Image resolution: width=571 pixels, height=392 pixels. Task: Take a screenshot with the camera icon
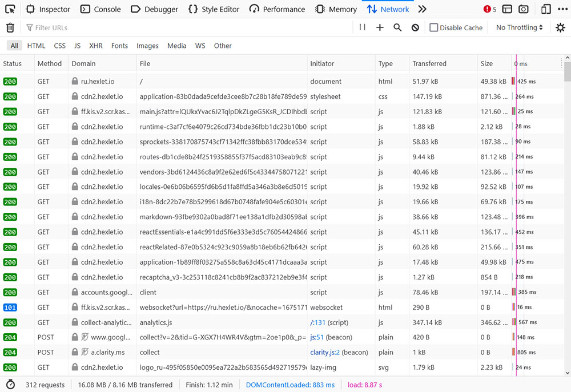click(x=523, y=9)
